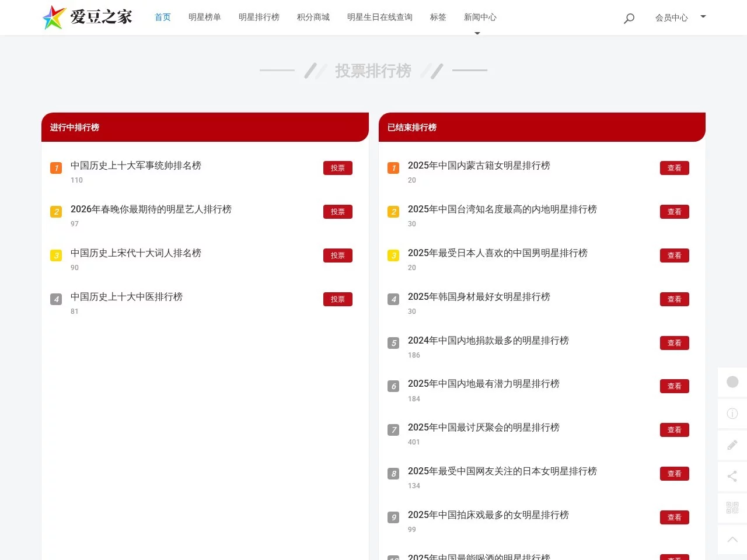Select the pencil feedback icon in the sidebar
Viewport: 747px width, 560px height.
pyautogui.click(x=732, y=444)
